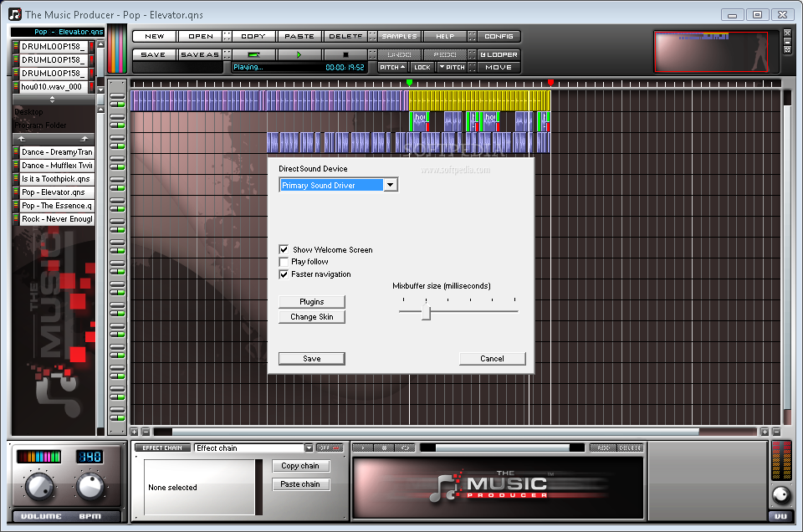
Task: Click the VU button at the bottom right
Action: 781,517
